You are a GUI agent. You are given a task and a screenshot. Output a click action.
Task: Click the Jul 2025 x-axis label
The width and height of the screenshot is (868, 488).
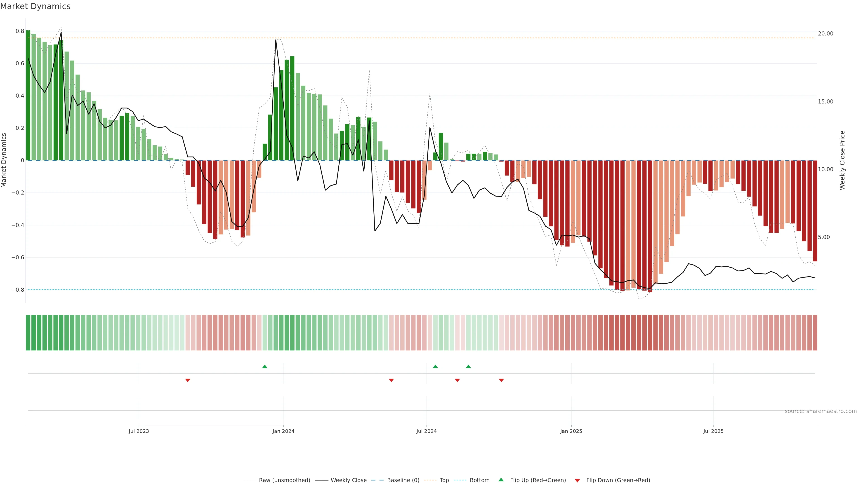[713, 431]
